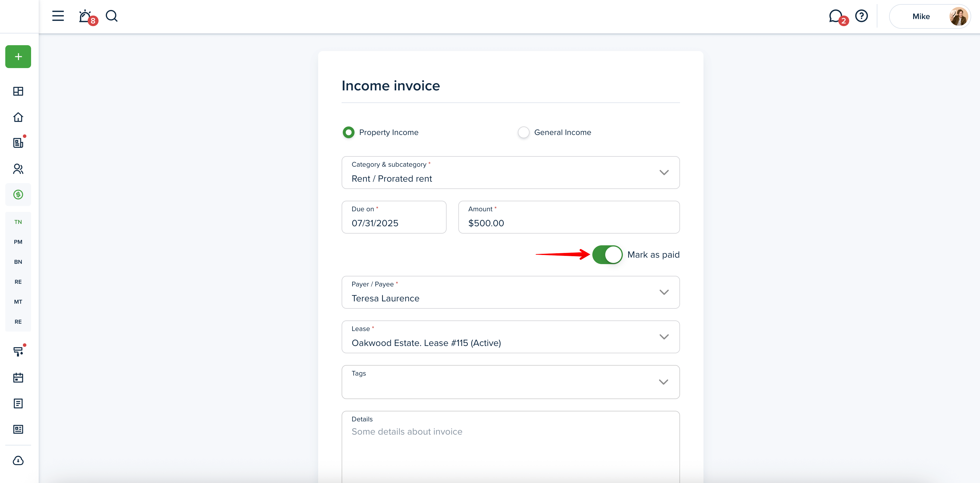Click the Amount field showing $500.00
The width and height of the screenshot is (980, 483).
pos(569,217)
